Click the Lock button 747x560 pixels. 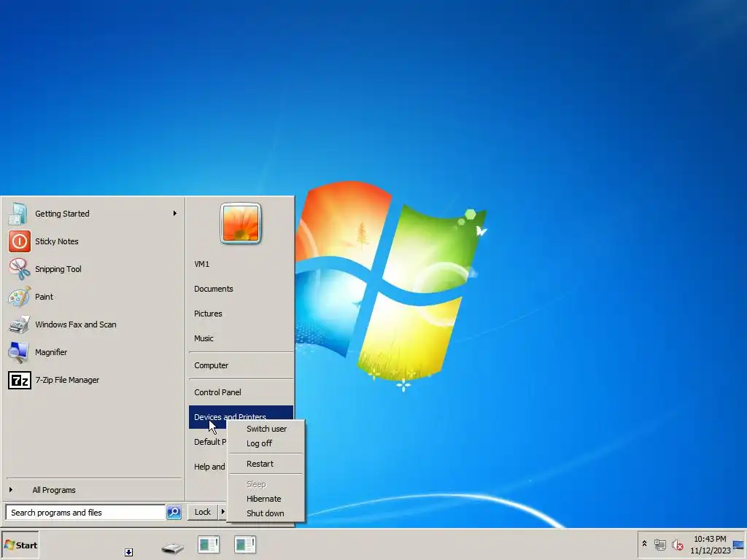203,512
